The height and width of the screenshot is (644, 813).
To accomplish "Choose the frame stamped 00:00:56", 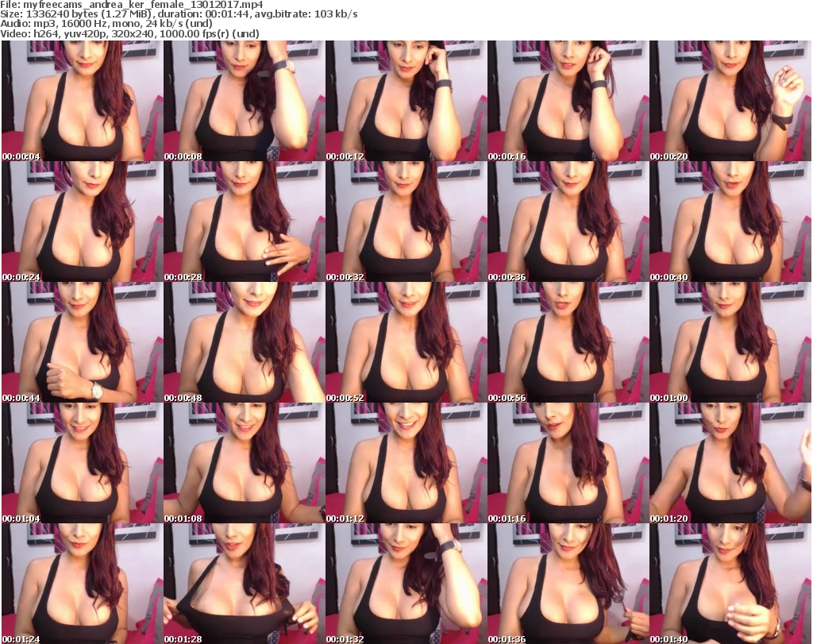I will pos(568,342).
